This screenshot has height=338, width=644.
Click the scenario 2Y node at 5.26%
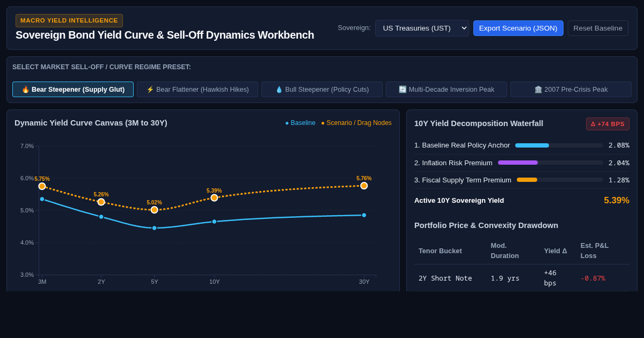tap(101, 202)
